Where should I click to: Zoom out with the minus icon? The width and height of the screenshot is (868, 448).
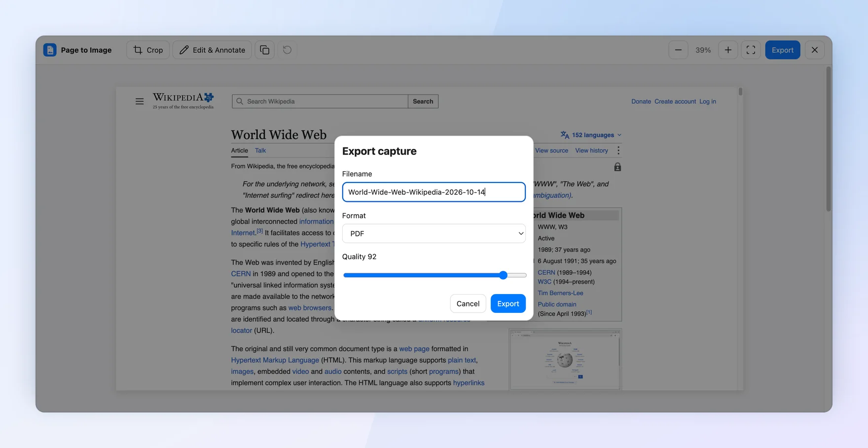(x=678, y=50)
